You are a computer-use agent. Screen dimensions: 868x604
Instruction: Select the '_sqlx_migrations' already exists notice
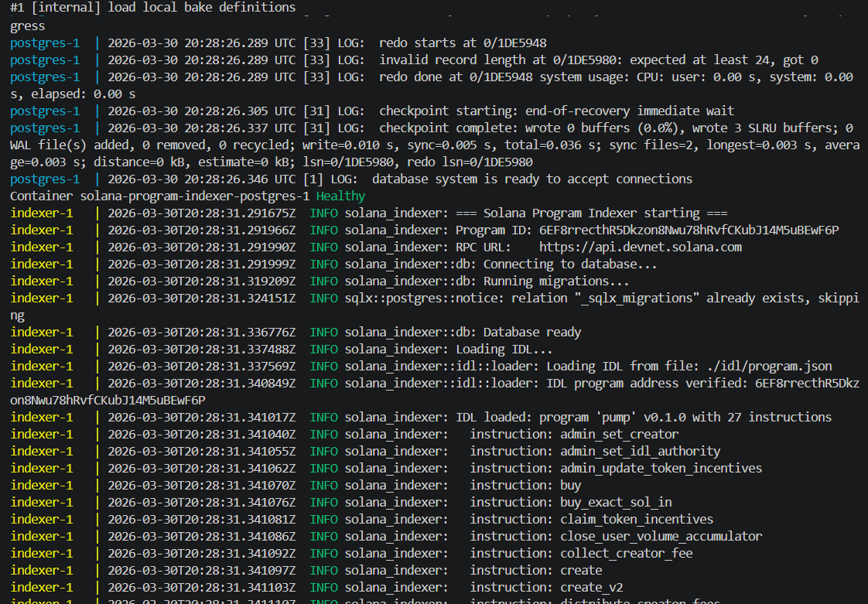(x=685, y=299)
